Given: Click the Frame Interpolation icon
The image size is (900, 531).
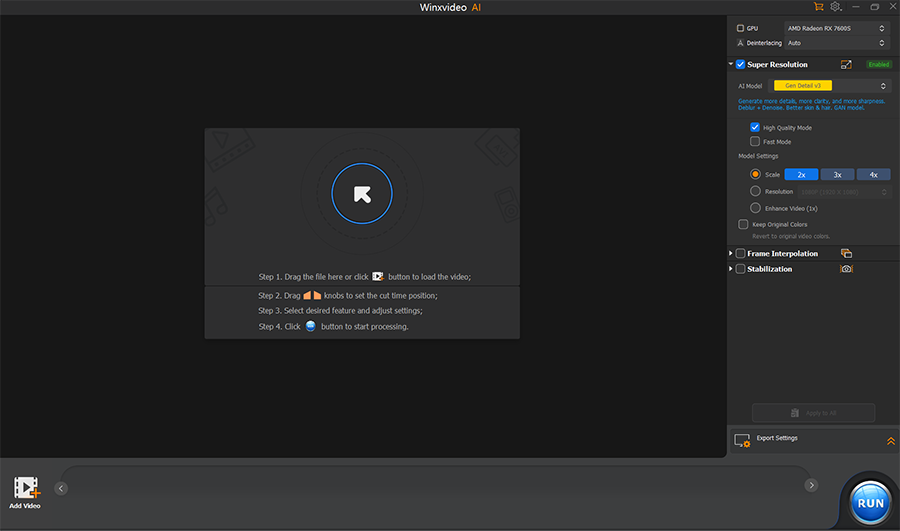Looking at the screenshot, I should 846,253.
